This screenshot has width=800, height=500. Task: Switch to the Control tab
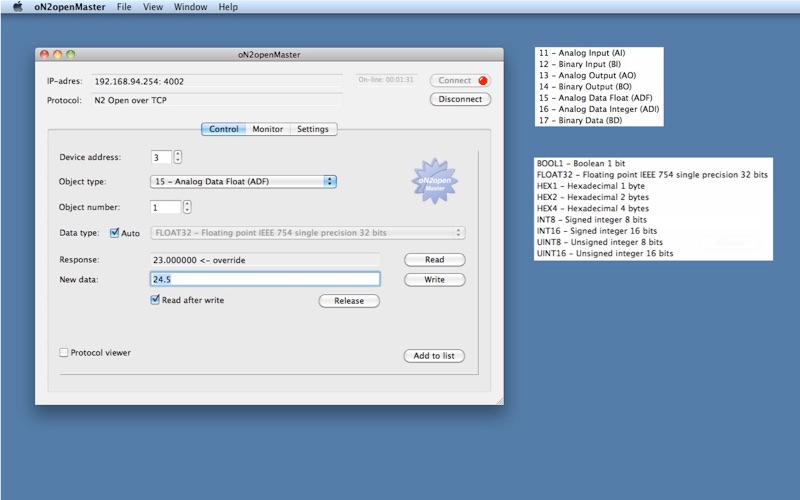click(x=223, y=129)
